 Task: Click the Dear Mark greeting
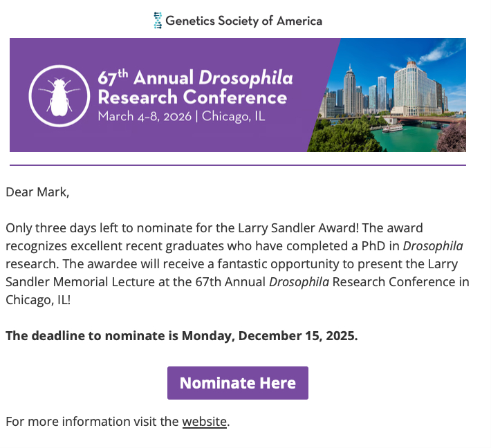tap(37, 192)
